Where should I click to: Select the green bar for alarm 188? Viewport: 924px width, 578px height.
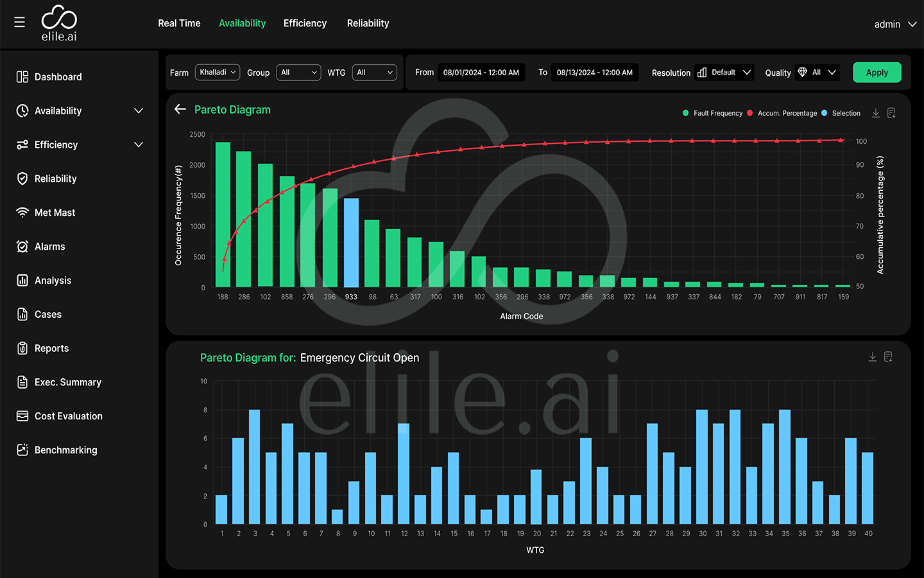(223, 215)
